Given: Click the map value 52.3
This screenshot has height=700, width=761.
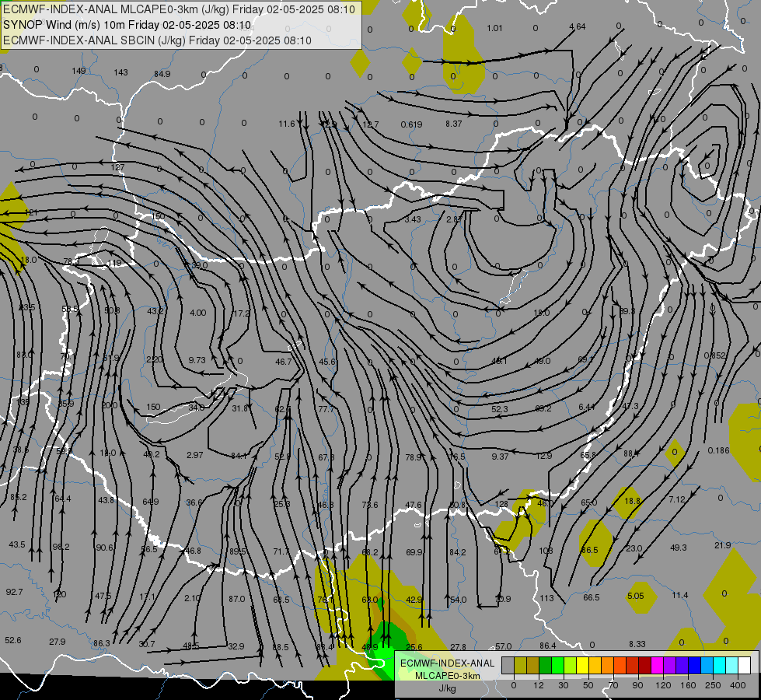Looking at the screenshot, I should [499, 409].
